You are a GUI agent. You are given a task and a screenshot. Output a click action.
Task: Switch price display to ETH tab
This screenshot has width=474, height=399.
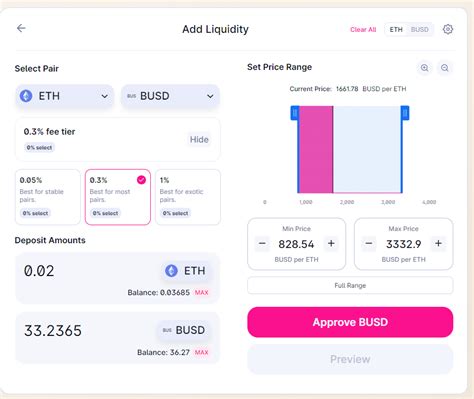(396, 30)
